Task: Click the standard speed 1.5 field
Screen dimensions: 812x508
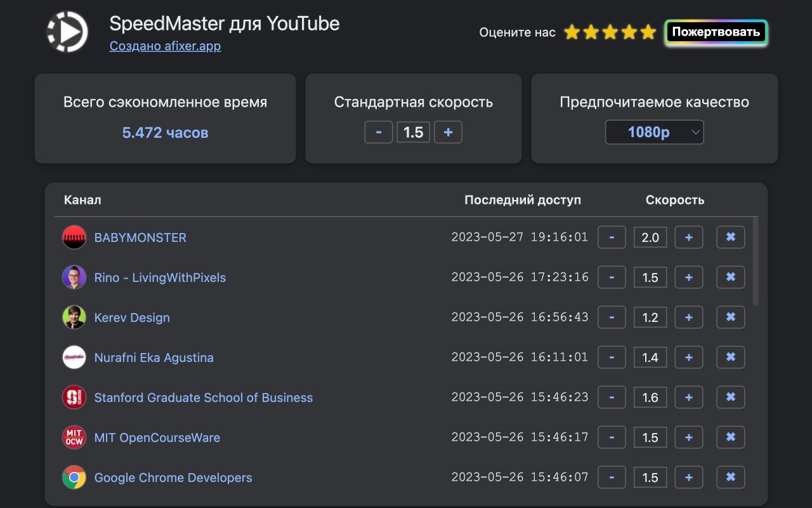Action: [x=414, y=132]
